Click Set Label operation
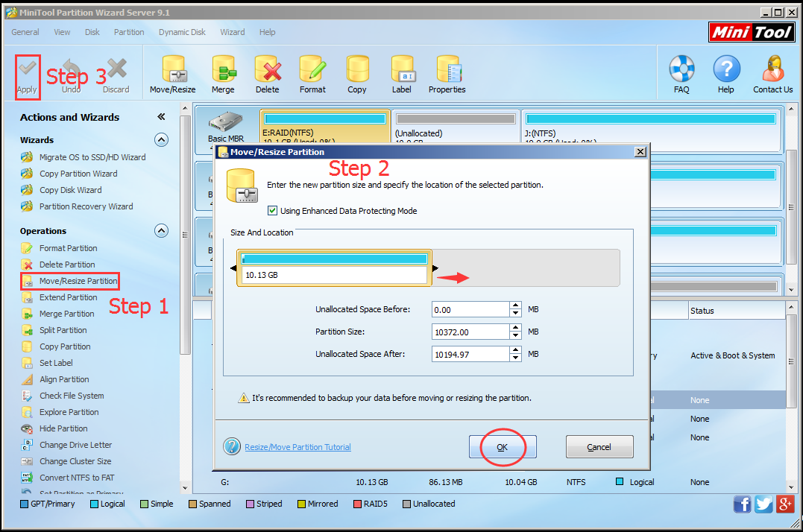 tap(56, 363)
